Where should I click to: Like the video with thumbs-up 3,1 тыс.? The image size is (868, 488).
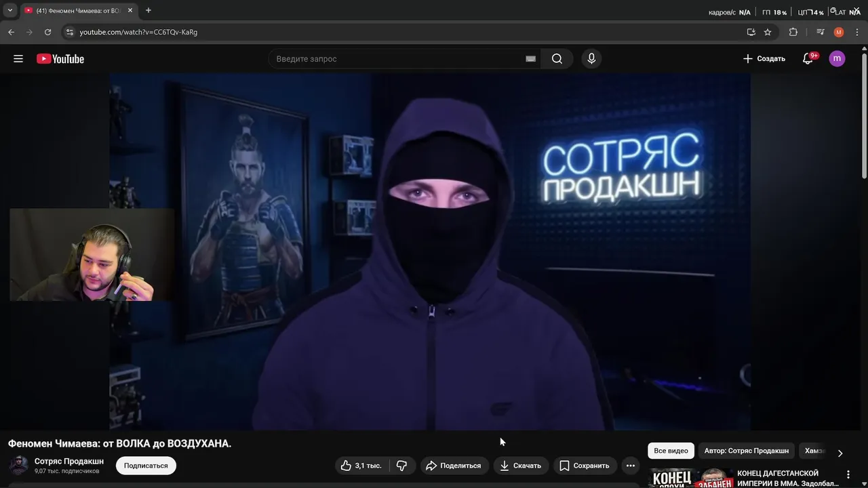[361, 466]
